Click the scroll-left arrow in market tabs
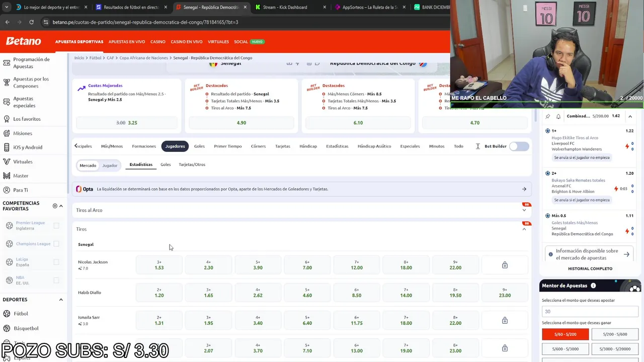Viewport: 644px width, 362px height. 76,146
